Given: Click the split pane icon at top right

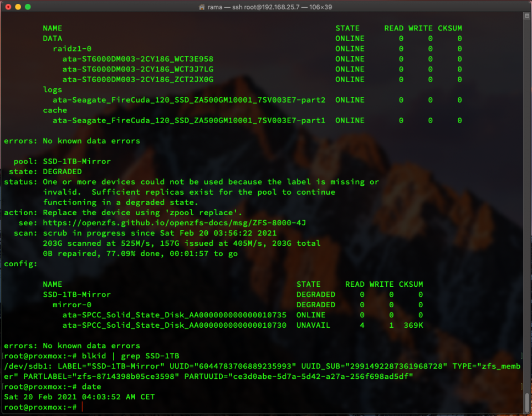Looking at the screenshot, I should [x=526, y=16].
